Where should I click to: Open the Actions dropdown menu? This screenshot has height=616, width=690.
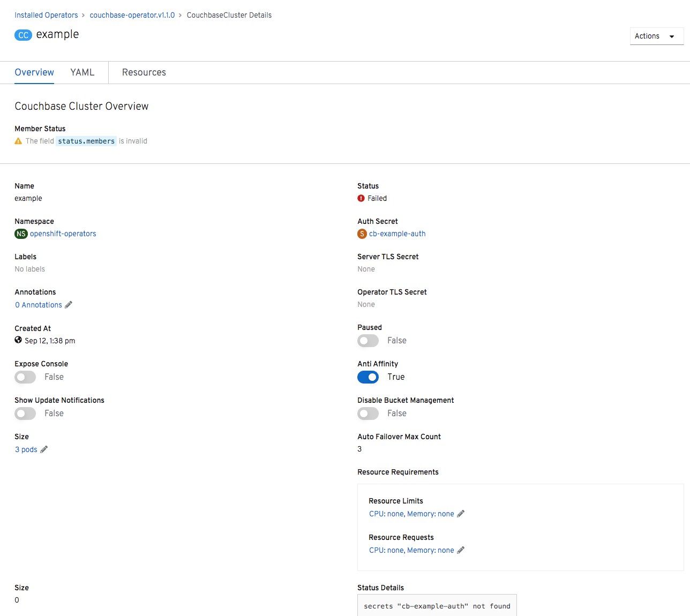657,36
